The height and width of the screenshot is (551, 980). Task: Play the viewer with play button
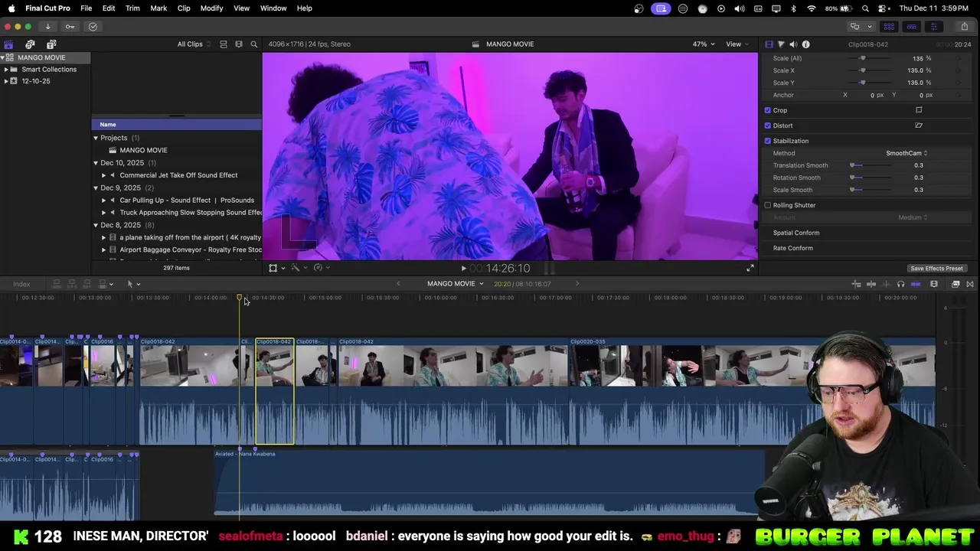point(463,269)
